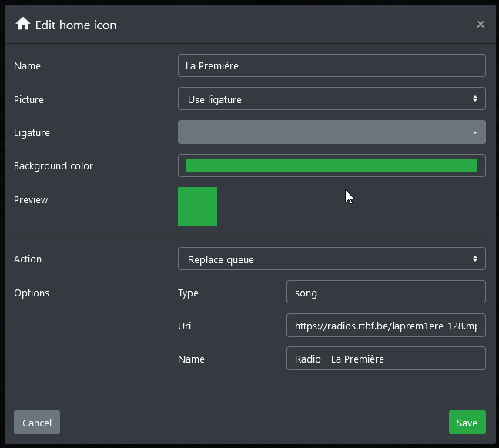The height and width of the screenshot is (448, 499).
Task: Click the Cancel button
Action: [x=37, y=423]
